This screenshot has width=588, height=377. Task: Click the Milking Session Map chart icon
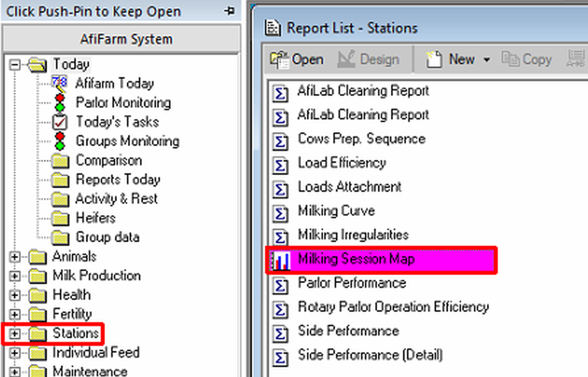281,260
